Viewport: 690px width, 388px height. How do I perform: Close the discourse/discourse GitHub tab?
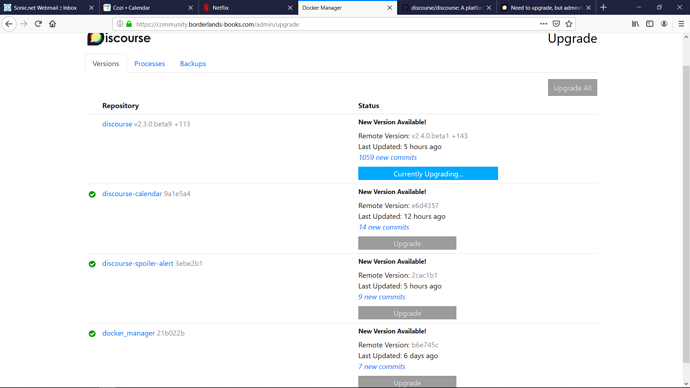point(489,7)
